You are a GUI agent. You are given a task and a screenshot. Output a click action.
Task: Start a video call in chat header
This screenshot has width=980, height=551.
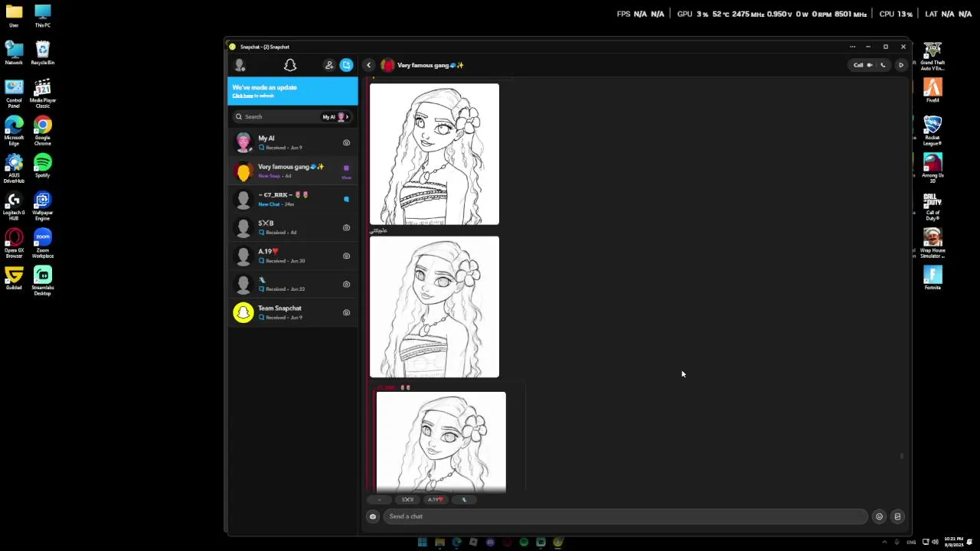coord(870,65)
